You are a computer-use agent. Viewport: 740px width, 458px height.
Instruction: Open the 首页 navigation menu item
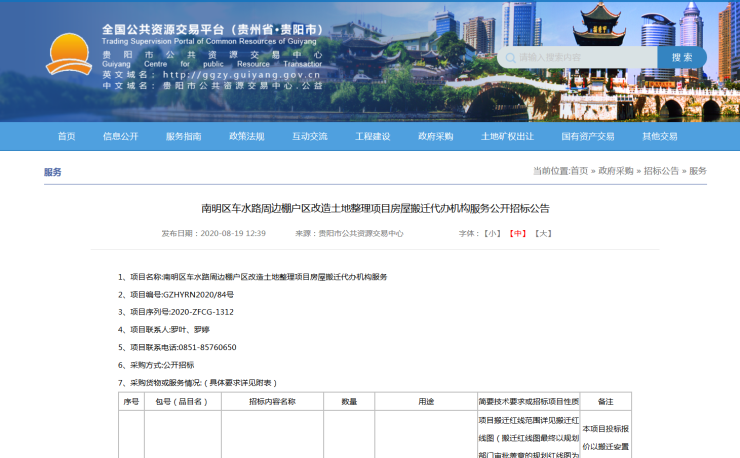click(x=66, y=136)
